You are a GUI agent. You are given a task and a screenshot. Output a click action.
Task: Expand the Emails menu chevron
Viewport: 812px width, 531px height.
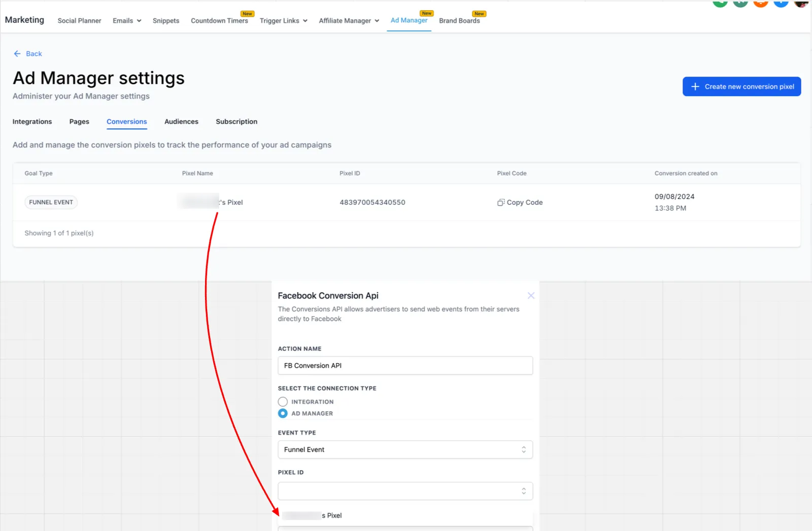click(139, 21)
